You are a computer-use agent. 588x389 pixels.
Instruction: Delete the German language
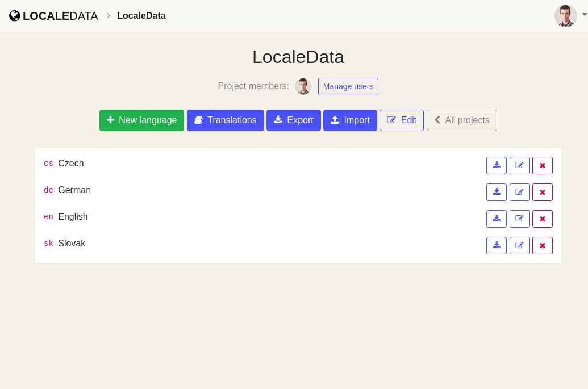click(x=542, y=193)
